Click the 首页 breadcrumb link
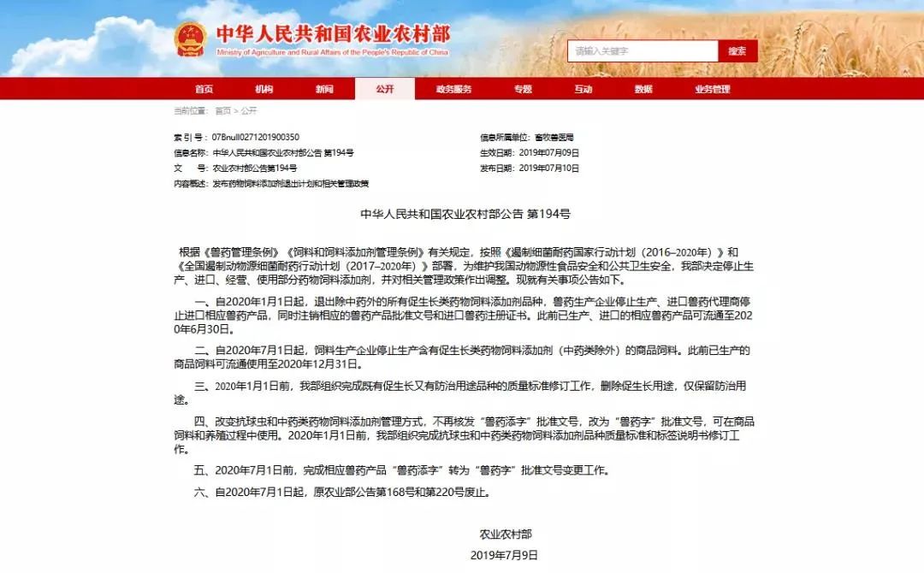 point(222,110)
